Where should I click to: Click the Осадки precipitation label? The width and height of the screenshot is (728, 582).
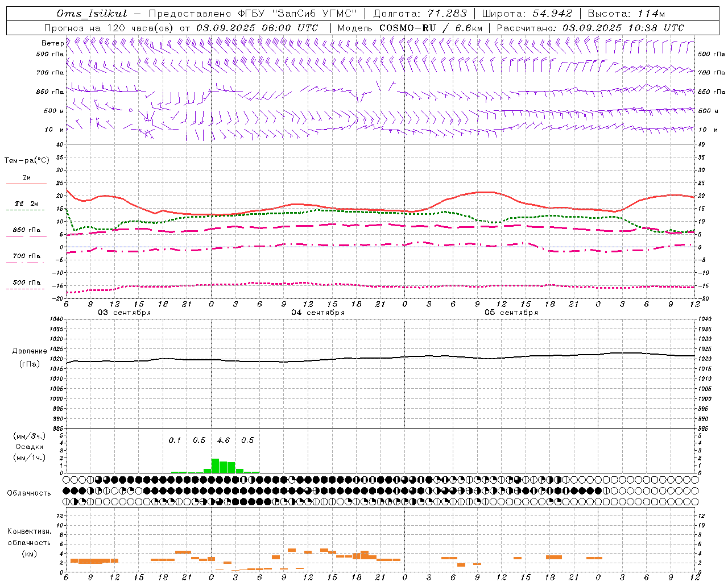coord(29,447)
